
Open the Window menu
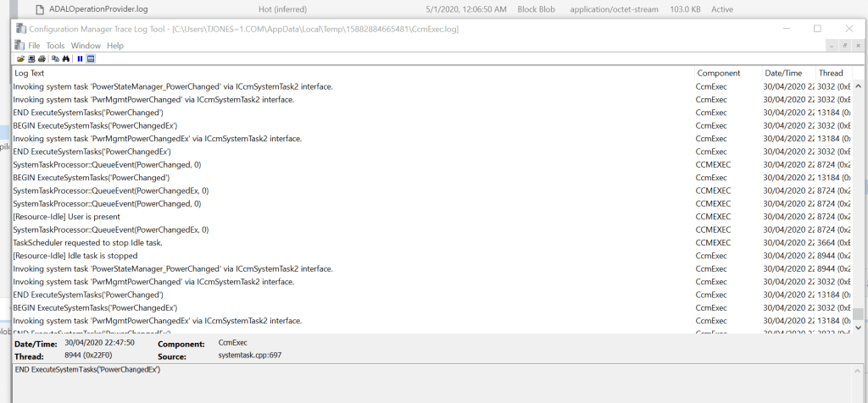[86, 46]
